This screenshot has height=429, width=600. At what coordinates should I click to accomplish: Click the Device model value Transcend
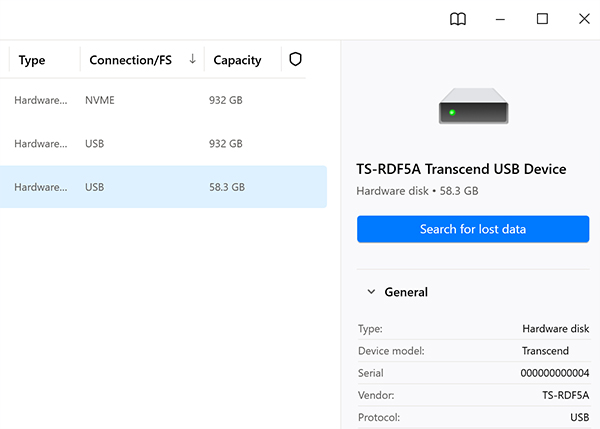(x=545, y=351)
